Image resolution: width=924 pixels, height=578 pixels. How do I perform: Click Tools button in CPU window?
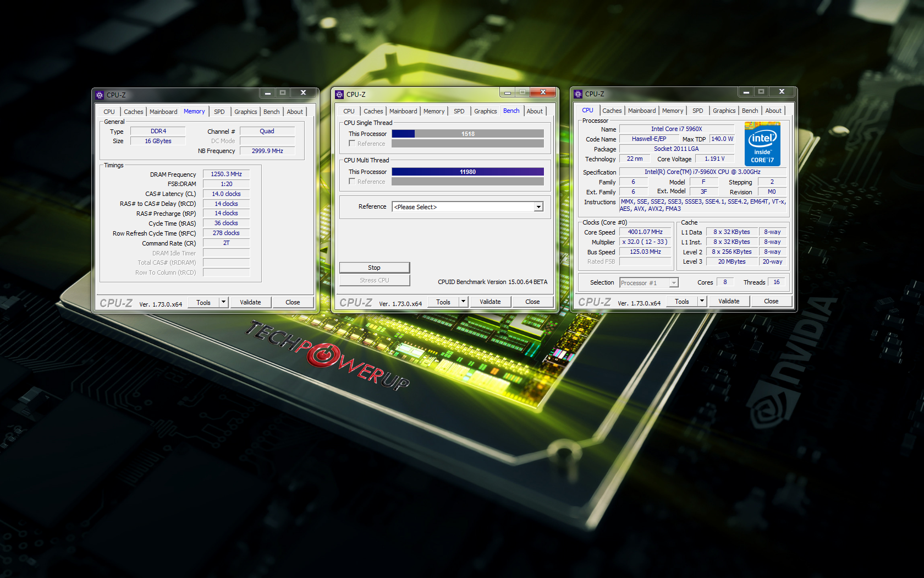click(x=682, y=301)
